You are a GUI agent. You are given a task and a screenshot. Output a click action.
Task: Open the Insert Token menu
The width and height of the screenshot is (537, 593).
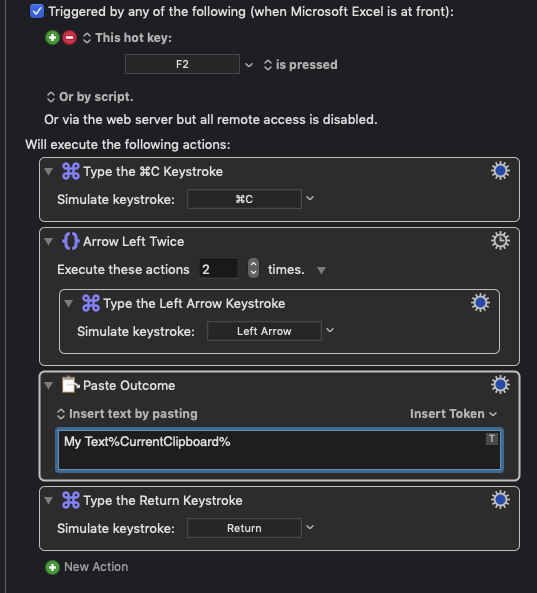(453, 414)
